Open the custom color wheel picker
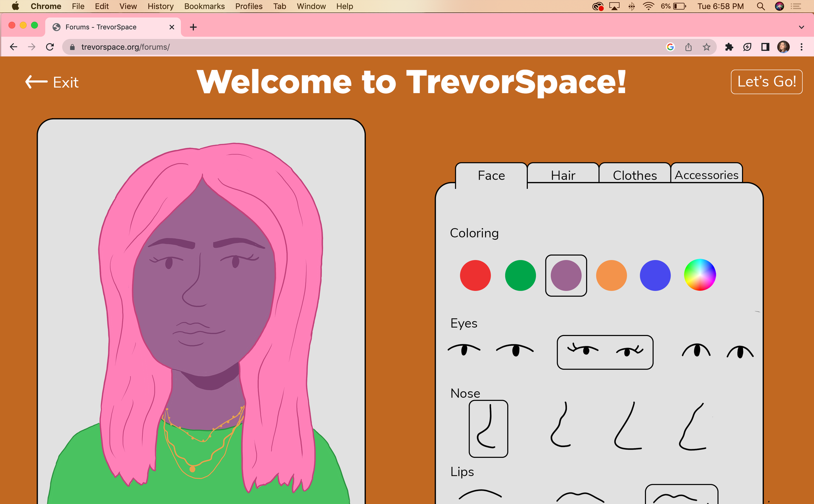Viewport: 814px width, 504px height. tap(700, 275)
